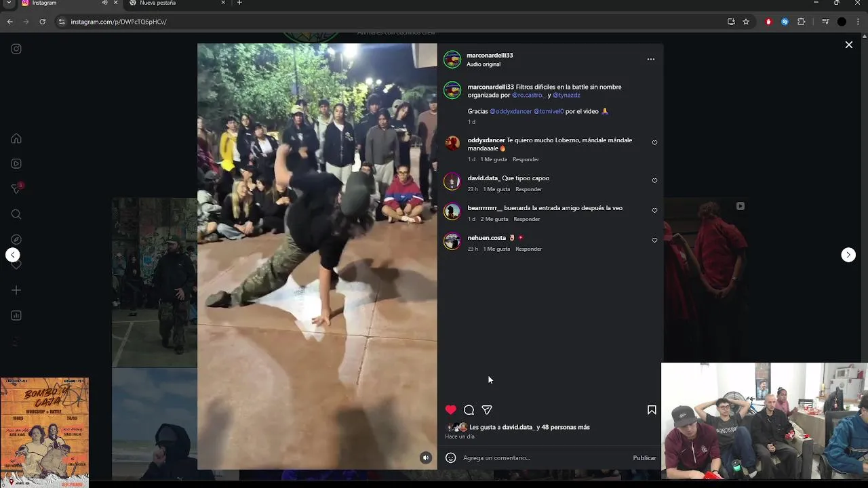Open the post's three-dot options menu
The image size is (868, 488).
coord(651,59)
